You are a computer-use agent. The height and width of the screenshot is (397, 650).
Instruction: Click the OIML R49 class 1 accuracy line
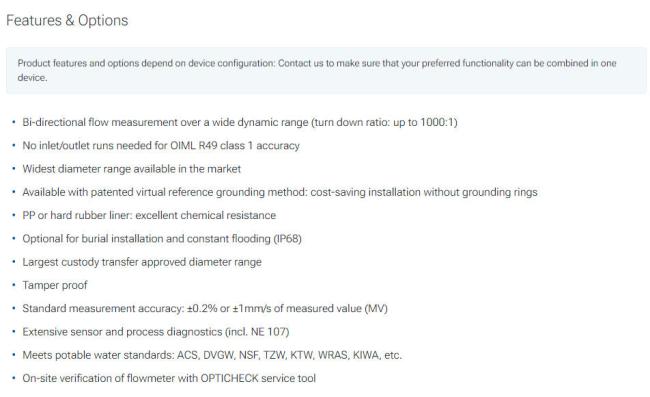[161, 145]
